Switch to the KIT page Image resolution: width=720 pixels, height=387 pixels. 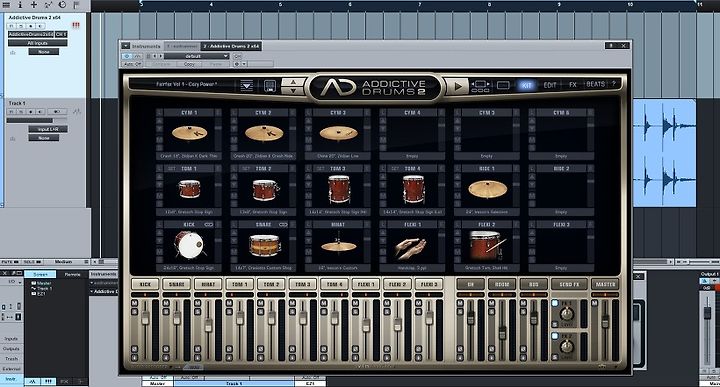tap(526, 85)
